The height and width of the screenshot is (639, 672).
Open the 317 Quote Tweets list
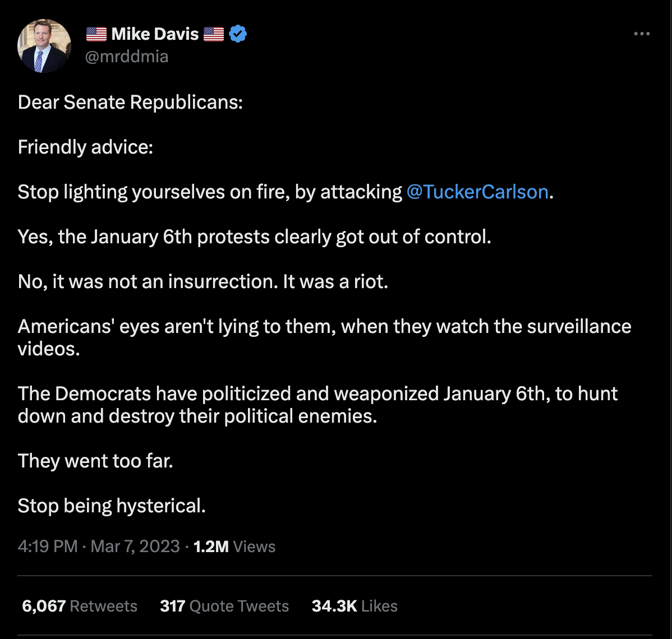click(x=224, y=606)
